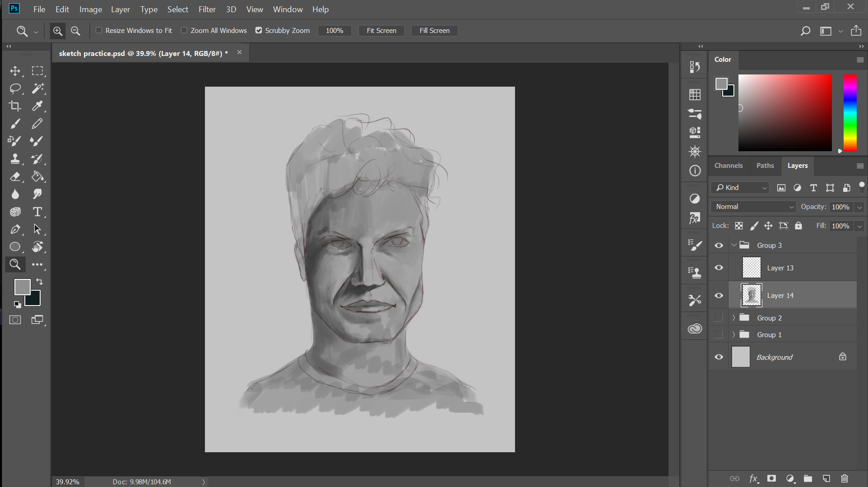Select the Brush tool
868x487 pixels.
[x=15, y=124]
